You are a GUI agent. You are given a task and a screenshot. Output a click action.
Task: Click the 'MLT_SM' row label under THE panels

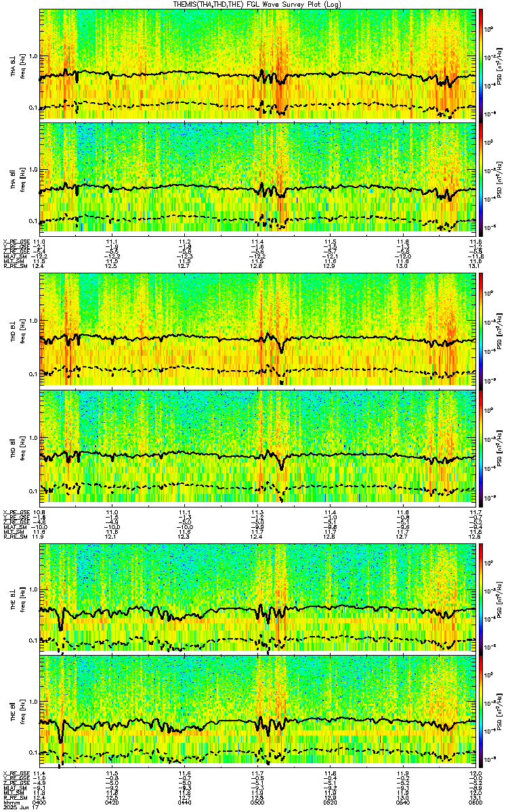[14, 792]
